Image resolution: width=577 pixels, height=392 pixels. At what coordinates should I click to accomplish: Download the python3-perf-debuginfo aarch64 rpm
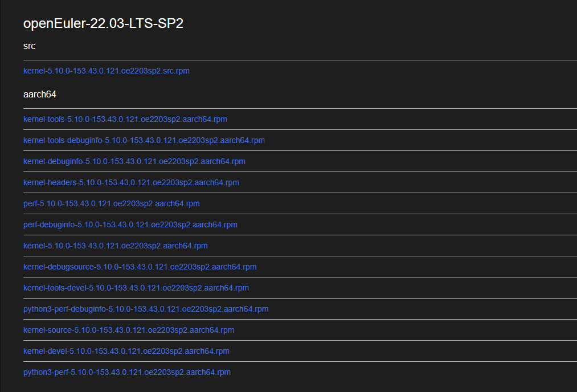coord(145,309)
